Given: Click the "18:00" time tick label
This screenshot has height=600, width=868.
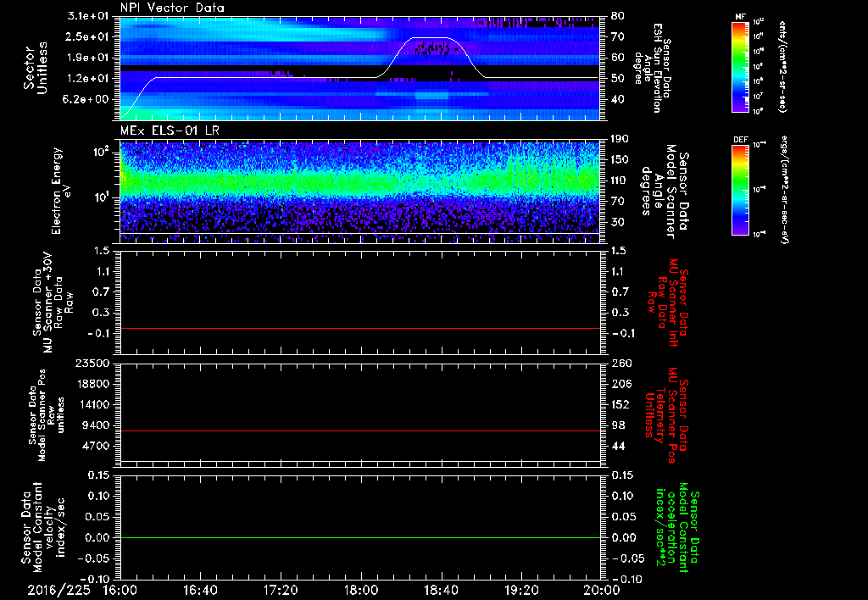Looking at the screenshot, I should (361, 590).
